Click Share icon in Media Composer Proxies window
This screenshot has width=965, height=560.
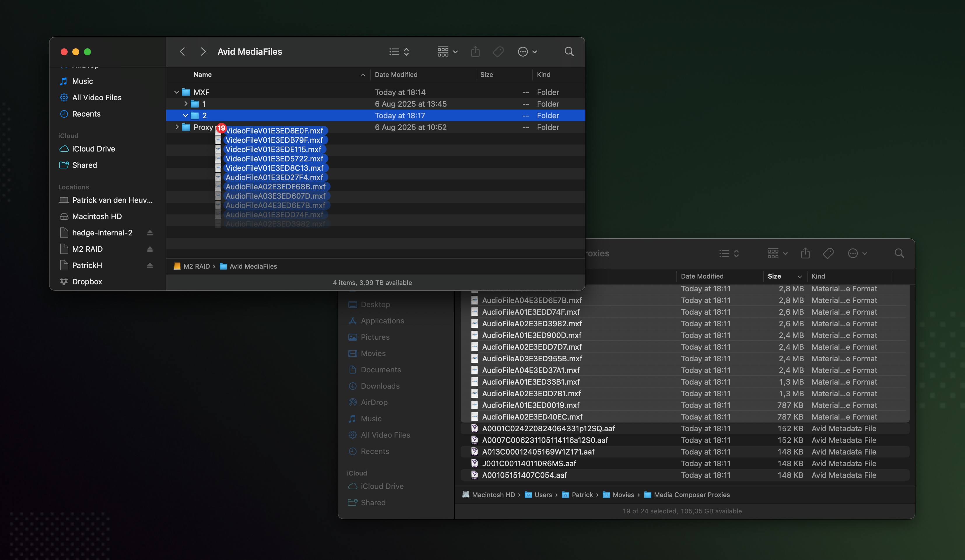tap(805, 253)
